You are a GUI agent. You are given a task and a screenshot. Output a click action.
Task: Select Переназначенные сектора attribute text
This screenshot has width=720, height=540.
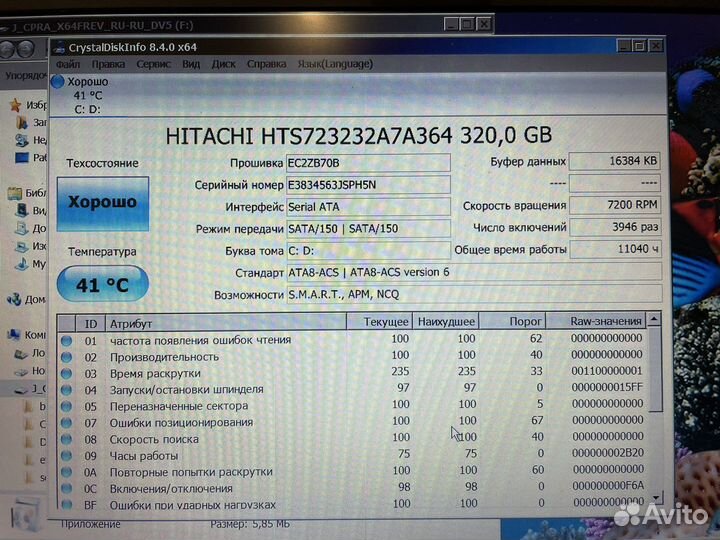coord(179,406)
